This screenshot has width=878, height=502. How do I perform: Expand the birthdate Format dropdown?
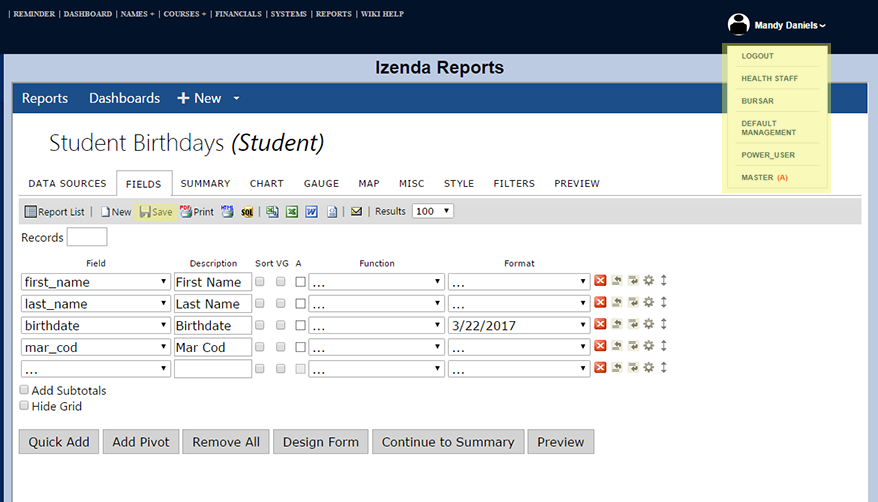pyautogui.click(x=519, y=326)
